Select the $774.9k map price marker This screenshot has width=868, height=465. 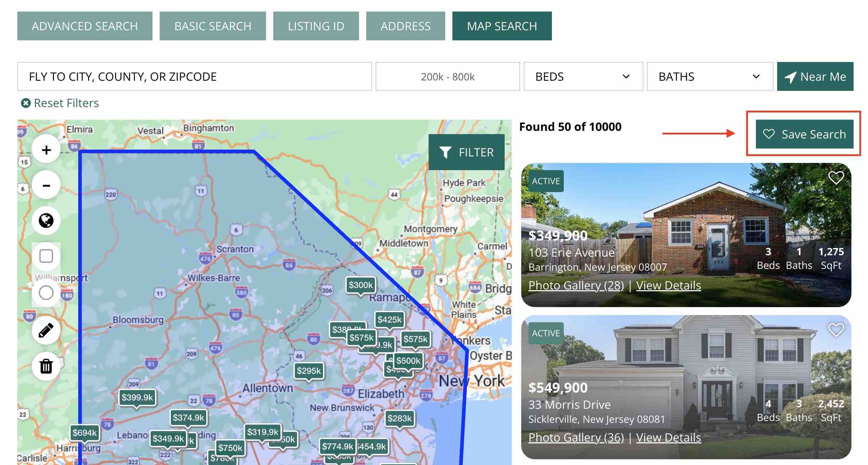click(x=338, y=447)
